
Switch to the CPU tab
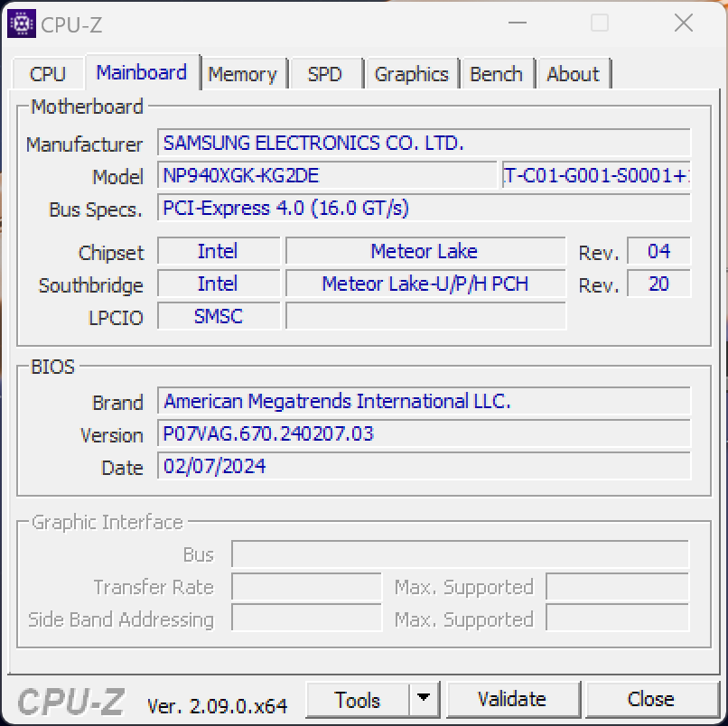[x=47, y=74]
